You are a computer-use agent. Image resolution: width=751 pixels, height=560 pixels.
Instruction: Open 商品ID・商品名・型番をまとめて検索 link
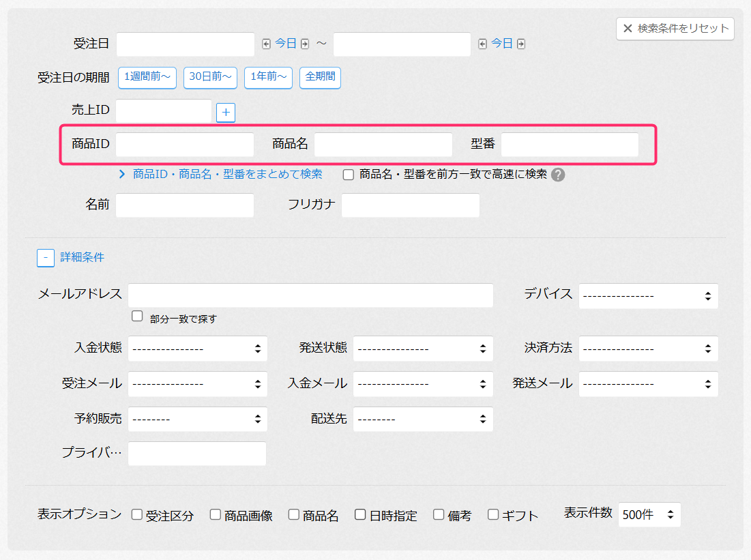[227, 174]
